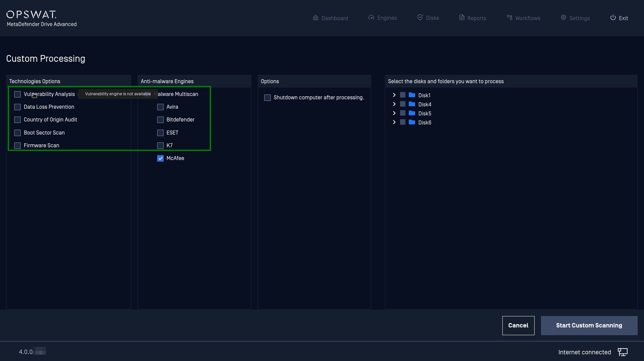
Task: Check Country of Origin Audit
Action: pos(17,120)
